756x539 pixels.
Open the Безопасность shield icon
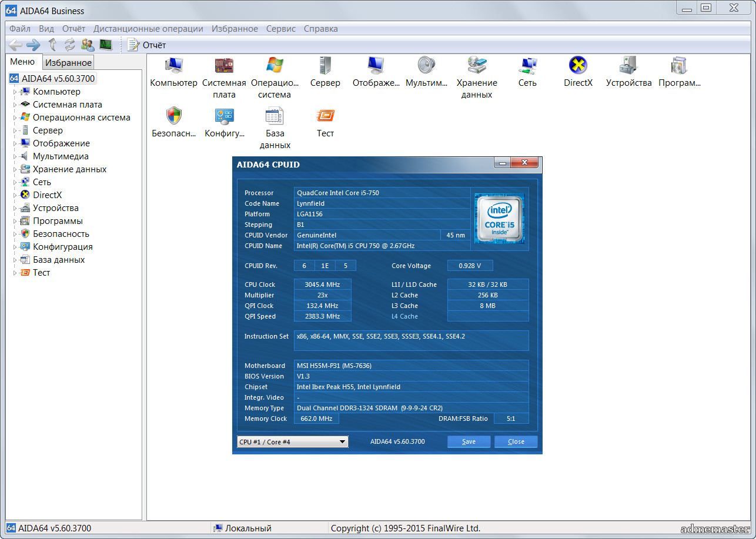(x=173, y=116)
